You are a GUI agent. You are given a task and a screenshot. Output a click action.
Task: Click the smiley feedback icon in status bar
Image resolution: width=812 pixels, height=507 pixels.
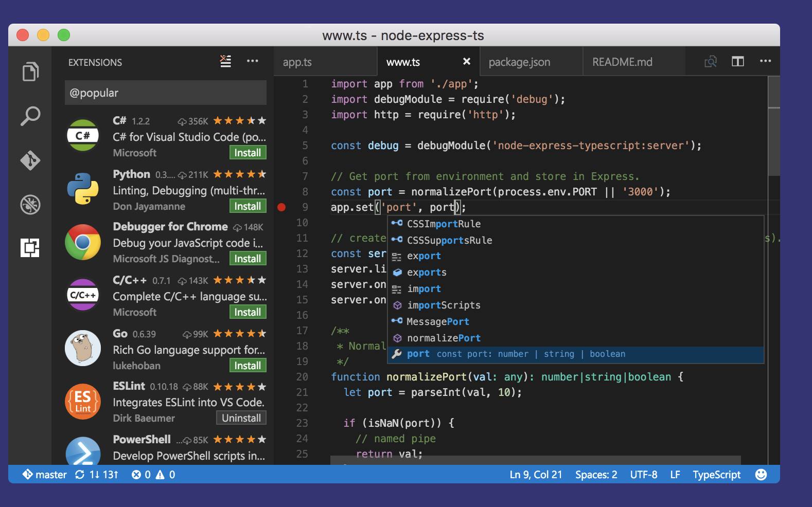(x=761, y=475)
